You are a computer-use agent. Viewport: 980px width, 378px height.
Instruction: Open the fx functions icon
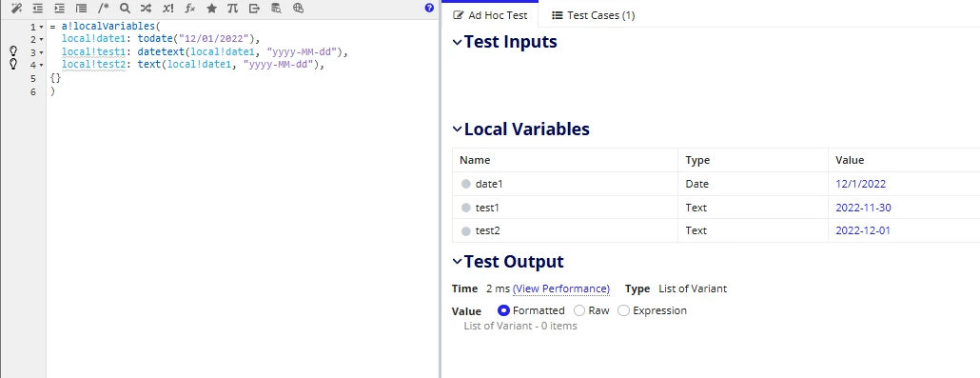pyautogui.click(x=190, y=9)
